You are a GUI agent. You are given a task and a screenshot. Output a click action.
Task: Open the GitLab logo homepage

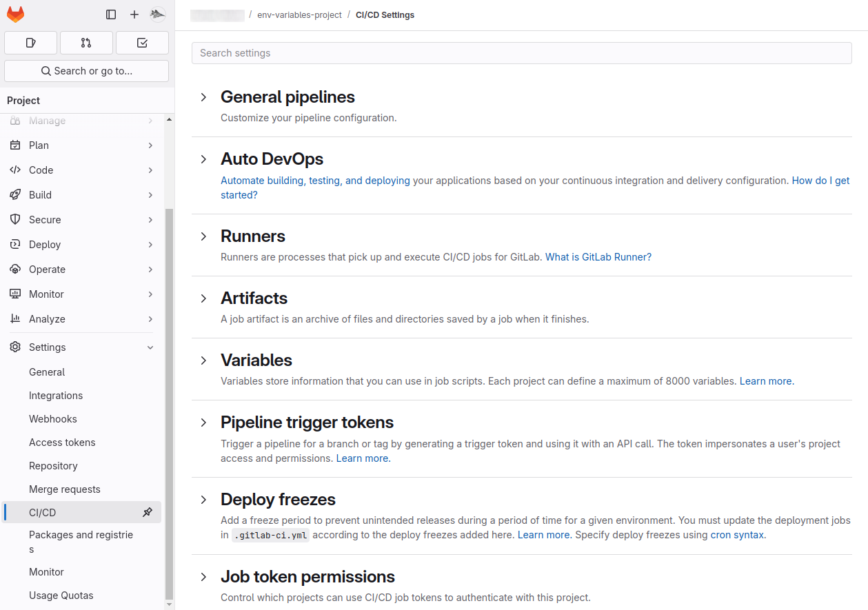click(x=15, y=14)
